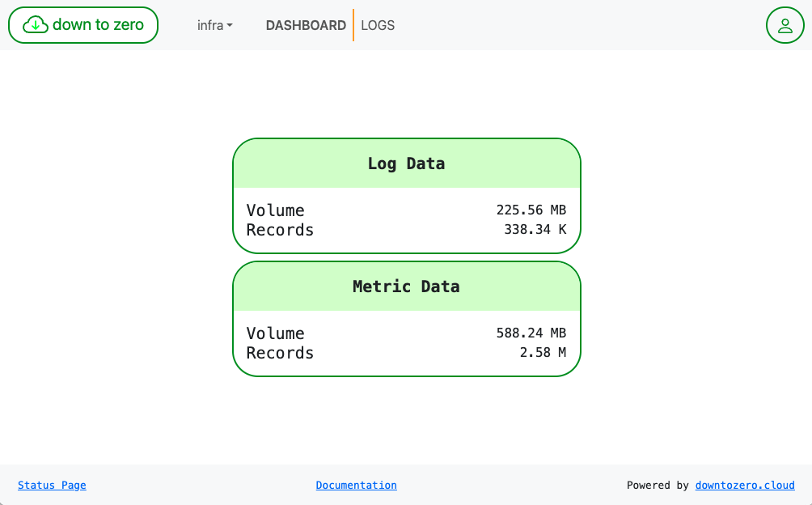
Task: Open the LOGS tab
Action: (378, 25)
